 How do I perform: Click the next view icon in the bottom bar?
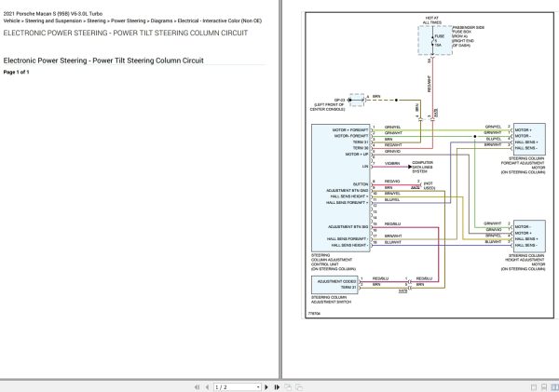(299, 387)
